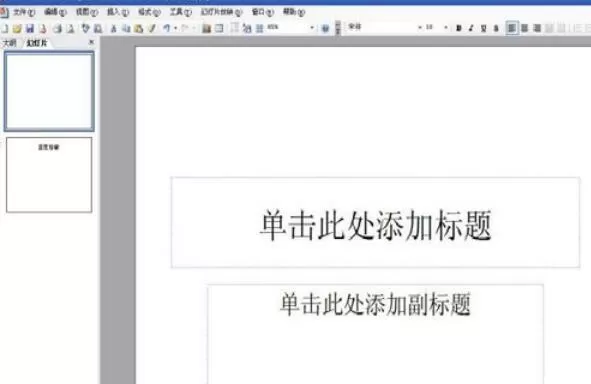Click the New presentation icon
Viewport: 591px width, 384px height.
tap(5, 28)
